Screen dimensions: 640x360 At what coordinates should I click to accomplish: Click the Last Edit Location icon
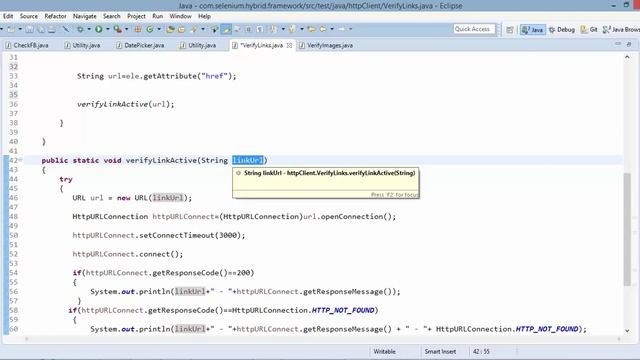[x=311, y=29]
